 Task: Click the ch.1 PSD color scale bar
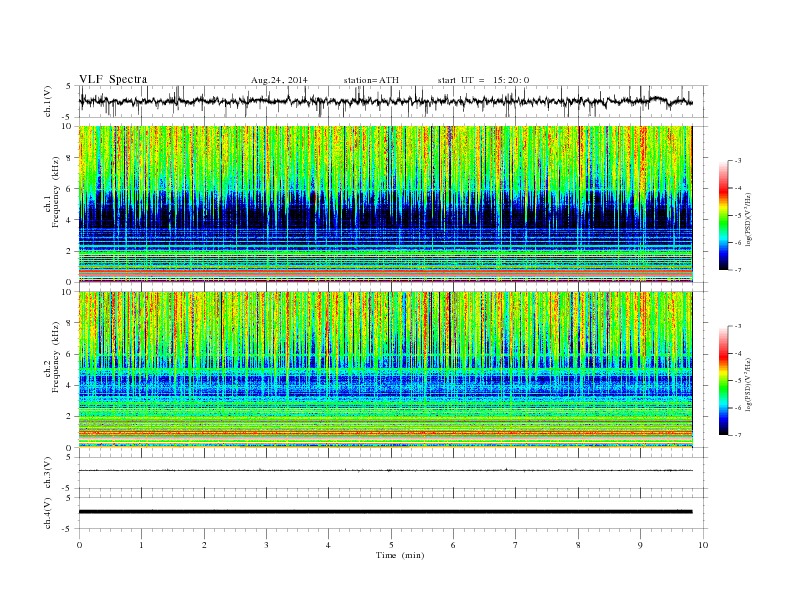click(724, 215)
